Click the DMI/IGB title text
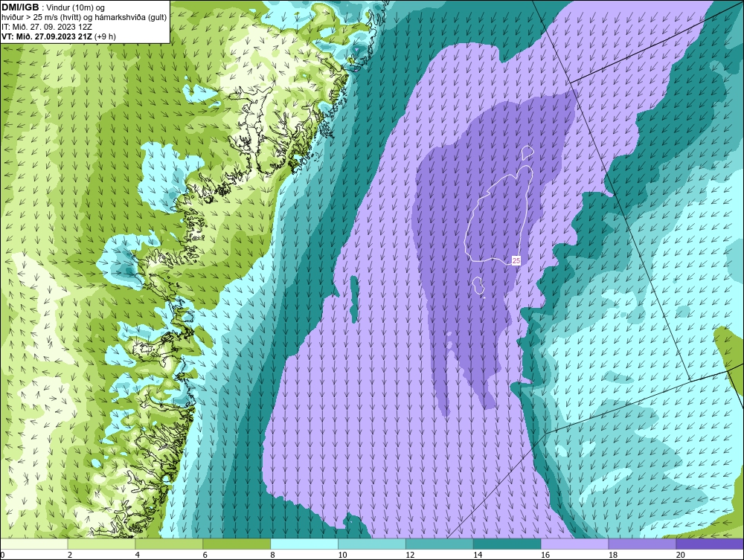744x560 pixels. (x=20, y=7)
